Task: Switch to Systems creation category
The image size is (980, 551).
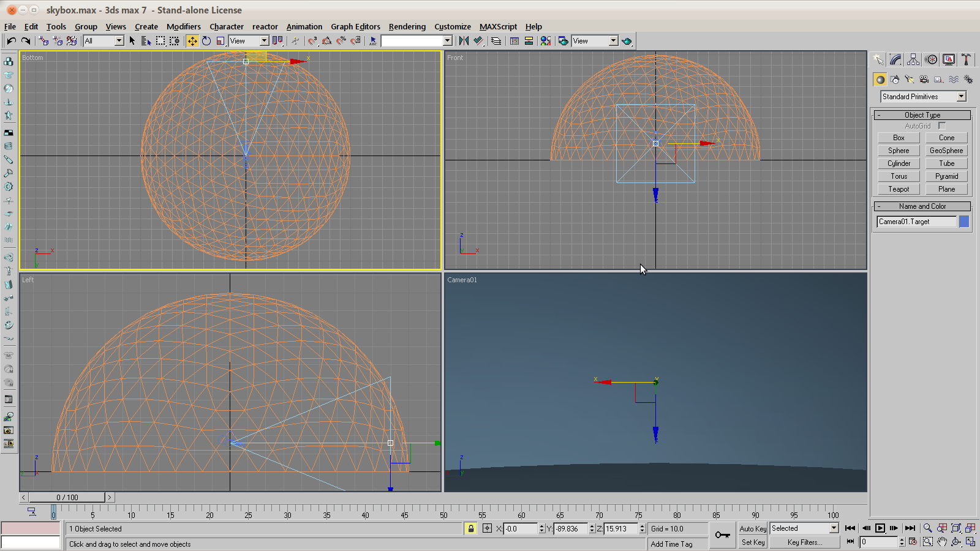Action: [968, 80]
